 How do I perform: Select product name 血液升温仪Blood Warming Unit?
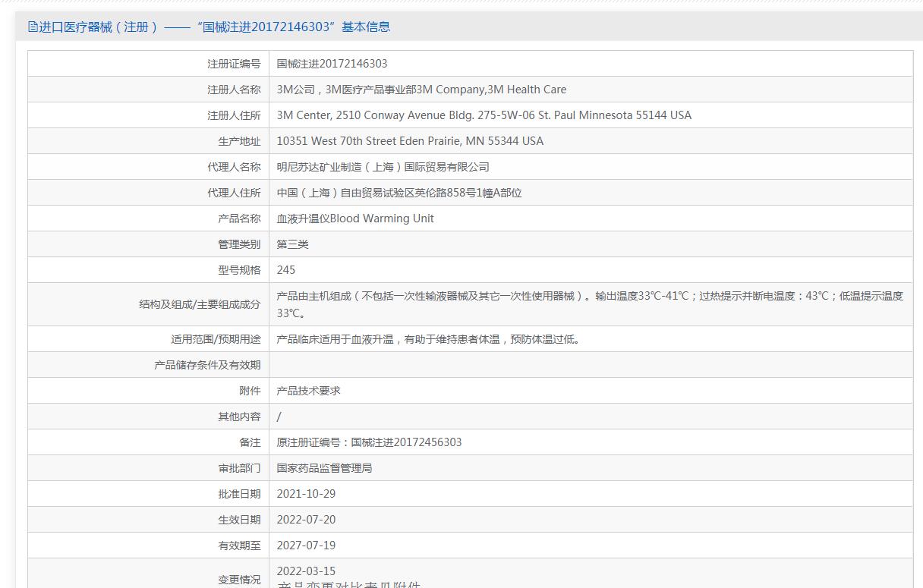(355, 219)
